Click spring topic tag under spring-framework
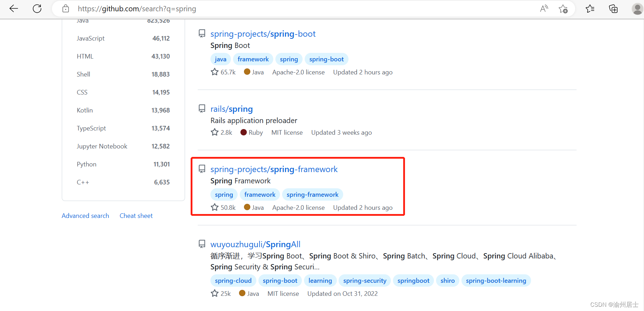644x311 pixels. click(x=224, y=195)
